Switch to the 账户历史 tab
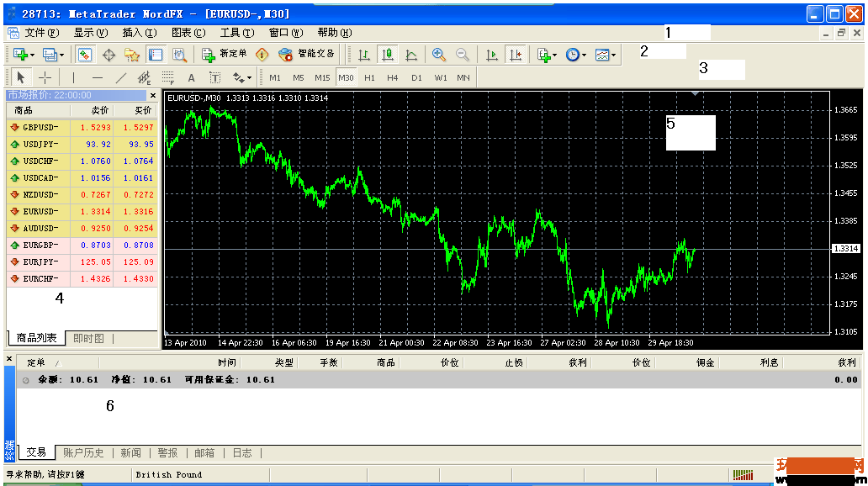Viewport: 868px width, 486px height. click(x=83, y=453)
